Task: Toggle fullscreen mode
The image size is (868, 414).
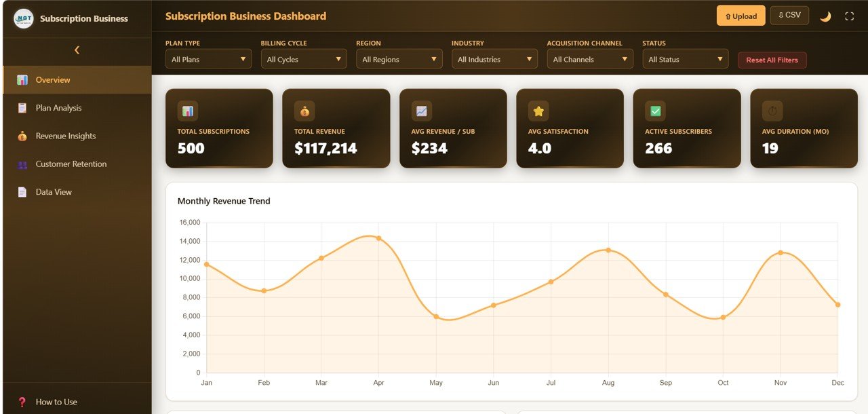Action: [850, 15]
